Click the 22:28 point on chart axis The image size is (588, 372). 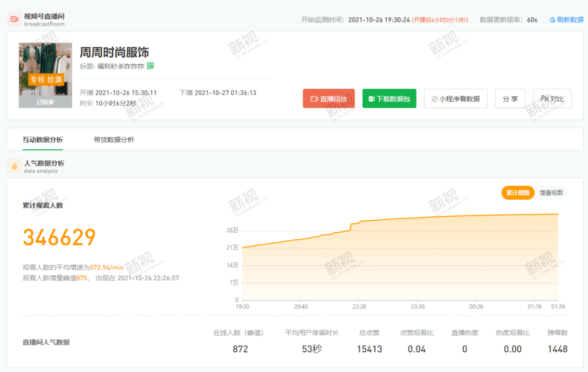359,307
